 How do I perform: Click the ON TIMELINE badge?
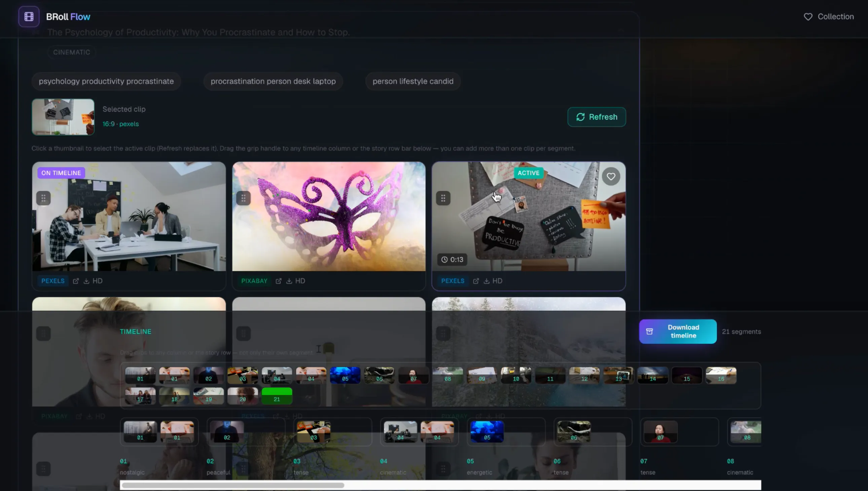pos(61,173)
